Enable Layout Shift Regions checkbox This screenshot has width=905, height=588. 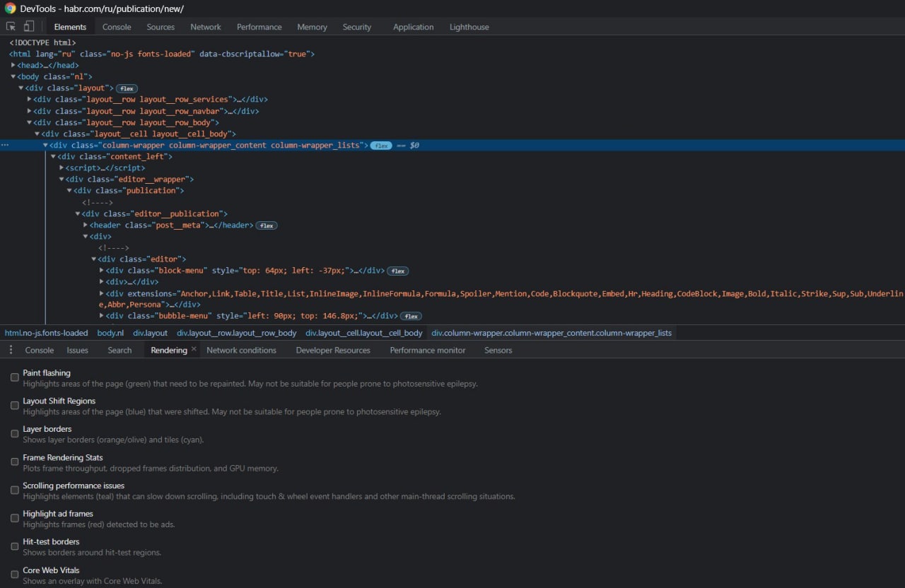[x=15, y=406]
